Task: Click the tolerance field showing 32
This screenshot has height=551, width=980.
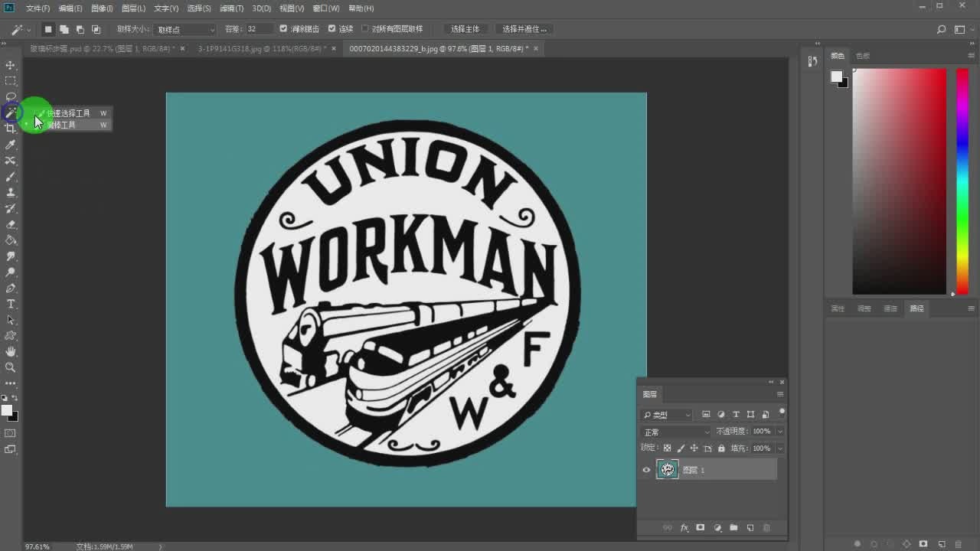Action: tap(259, 29)
